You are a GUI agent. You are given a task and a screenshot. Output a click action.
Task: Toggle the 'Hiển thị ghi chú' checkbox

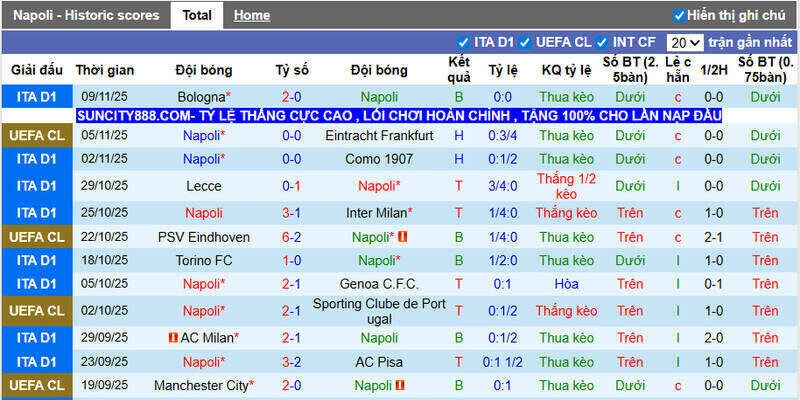pyautogui.click(x=679, y=15)
